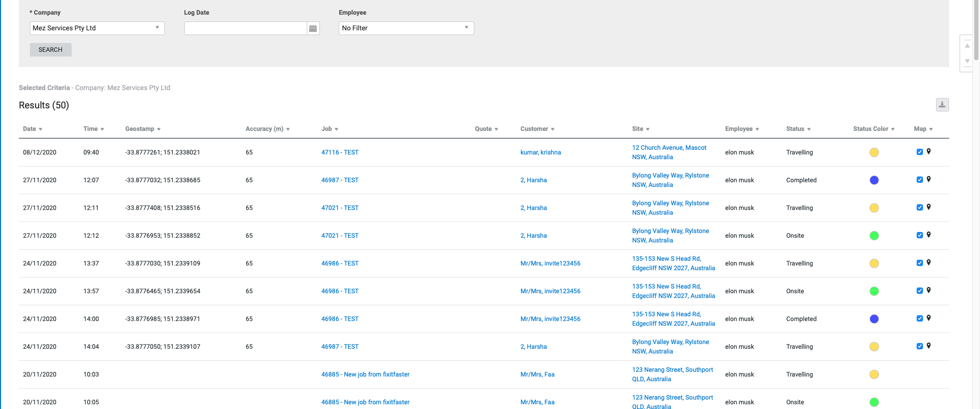Image resolution: width=980 pixels, height=409 pixels.
Task: Open job link 47116 - TEST
Action: coord(340,152)
